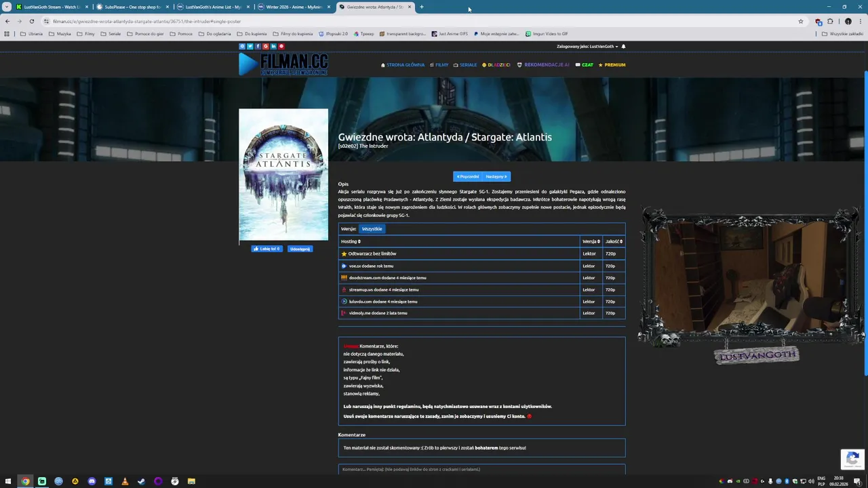Switch to Winter 2026 Anime tab
The width and height of the screenshot is (868, 488).
click(294, 7)
